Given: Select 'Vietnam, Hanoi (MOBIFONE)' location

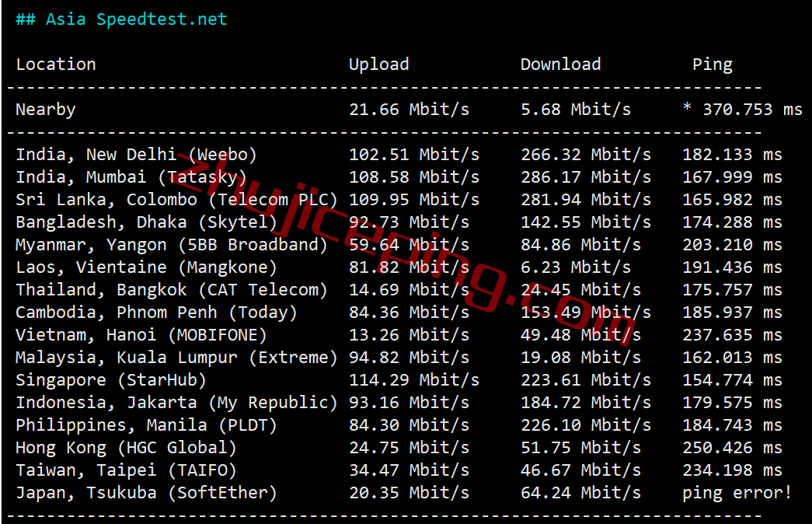Looking at the screenshot, I should click(x=141, y=335).
